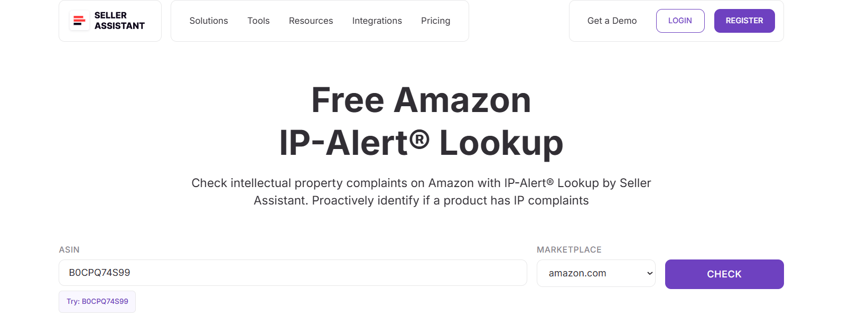
Task: Open the Resources menu
Action: [x=311, y=21]
